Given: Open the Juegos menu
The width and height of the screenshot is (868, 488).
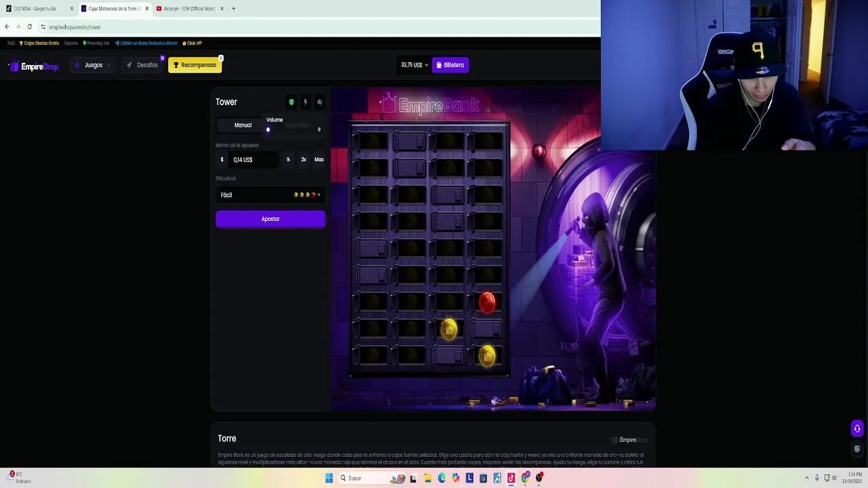Looking at the screenshot, I should 93,65.
